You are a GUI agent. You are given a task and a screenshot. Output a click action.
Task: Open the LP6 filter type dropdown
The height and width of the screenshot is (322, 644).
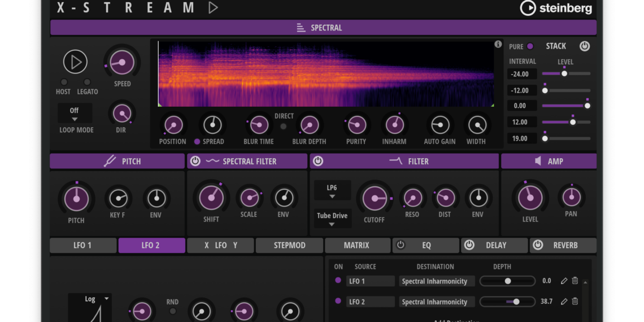point(332,190)
